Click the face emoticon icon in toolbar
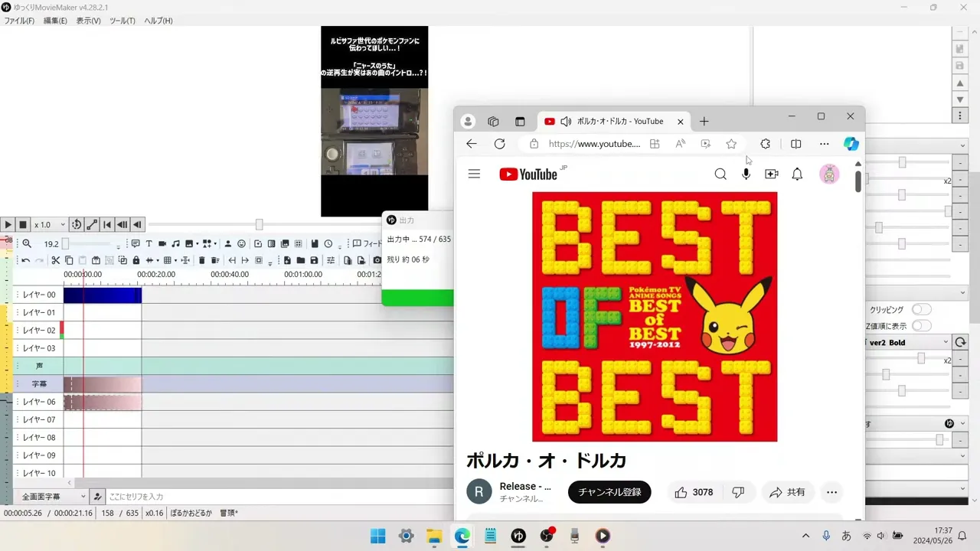980x551 pixels. tap(241, 243)
